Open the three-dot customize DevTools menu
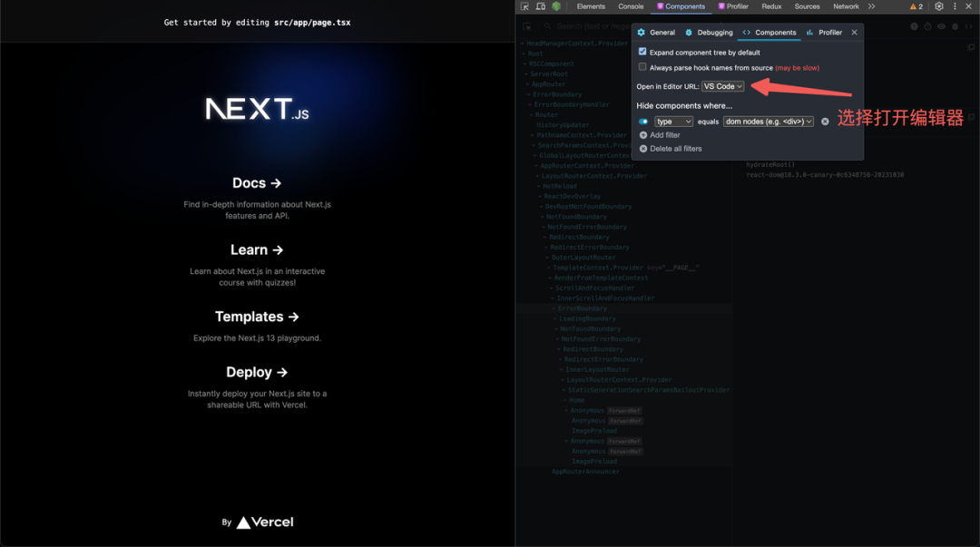 pyautogui.click(x=955, y=6)
